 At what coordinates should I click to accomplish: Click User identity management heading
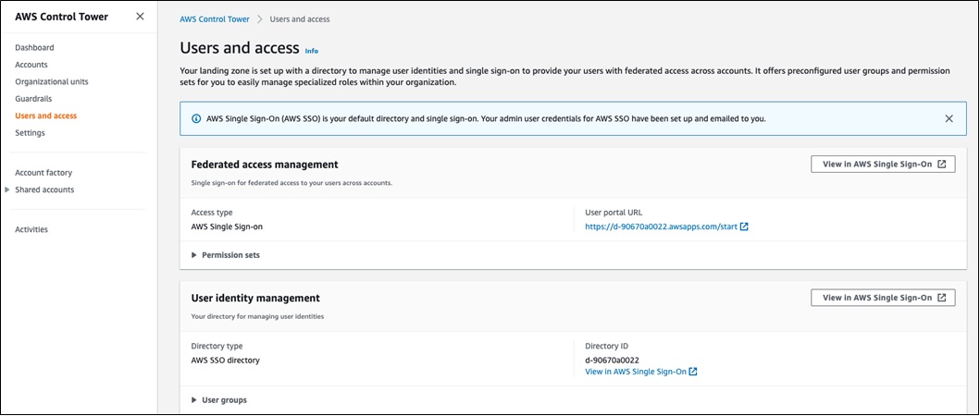pyautogui.click(x=255, y=298)
